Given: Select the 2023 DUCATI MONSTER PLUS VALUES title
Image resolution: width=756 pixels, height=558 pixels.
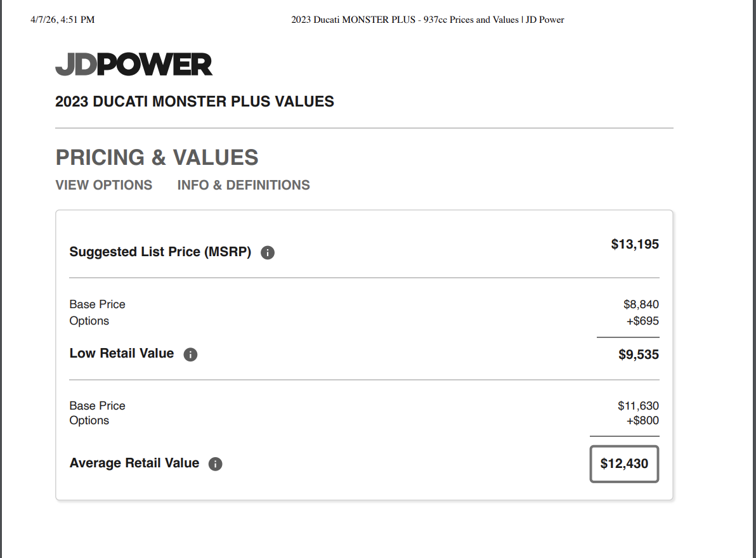Looking at the screenshot, I should click(195, 101).
